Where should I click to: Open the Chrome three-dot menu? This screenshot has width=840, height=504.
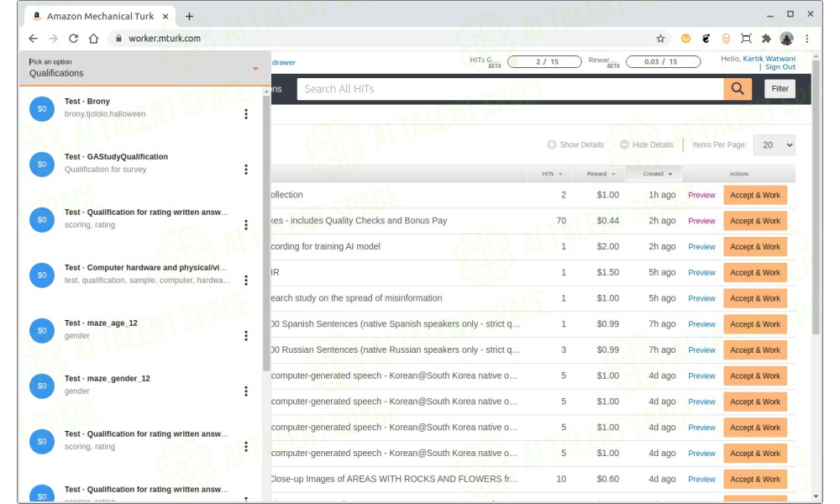click(x=806, y=39)
